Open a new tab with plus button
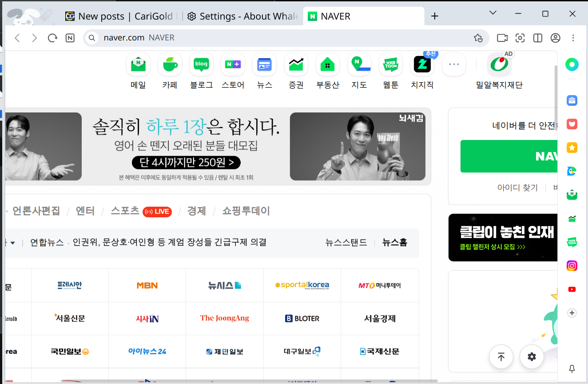The height and width of the screenshot is (384, 588). click(435, 16)
